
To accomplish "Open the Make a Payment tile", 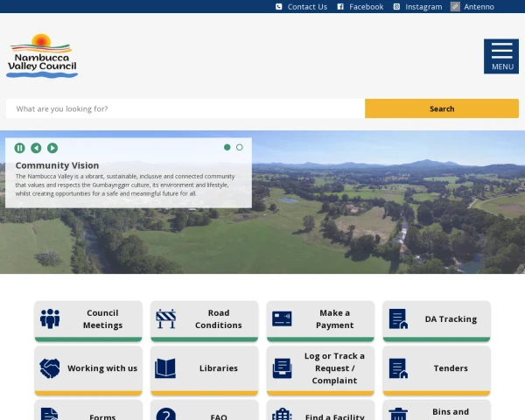I will [320, 319].
